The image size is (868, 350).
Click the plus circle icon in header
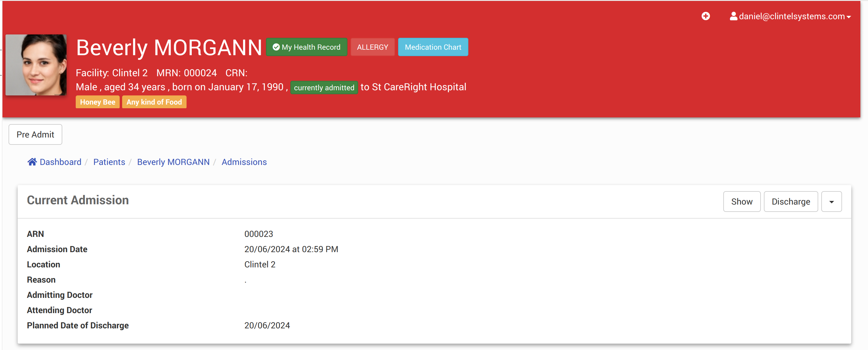click(x=705, y=16)
